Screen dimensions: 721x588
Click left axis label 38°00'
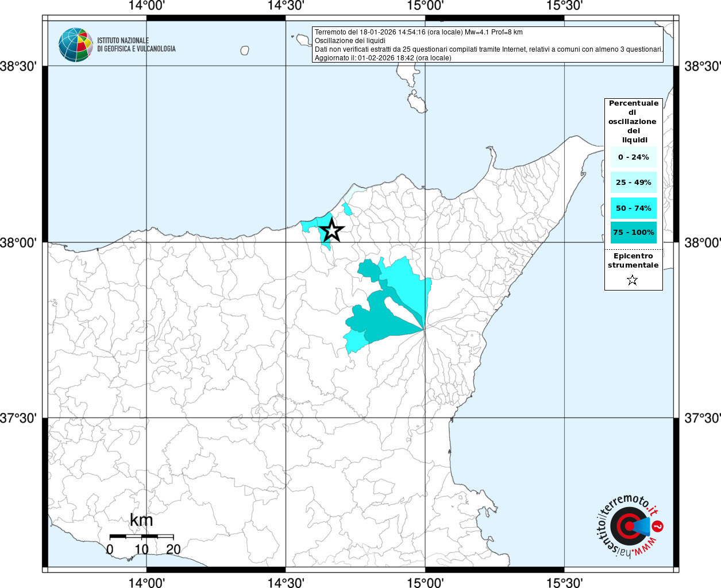click(x=18, y=243)
